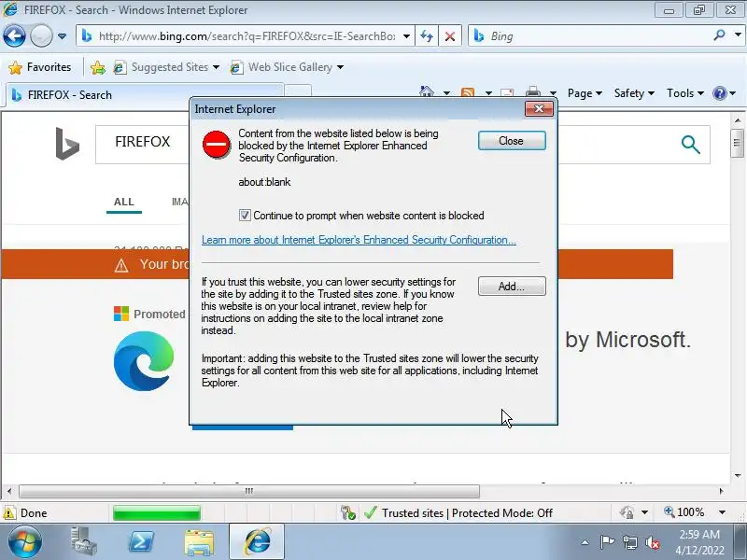Close dialog with red X button
This screenshot has height=560, width=747.
tap(539, 108)
